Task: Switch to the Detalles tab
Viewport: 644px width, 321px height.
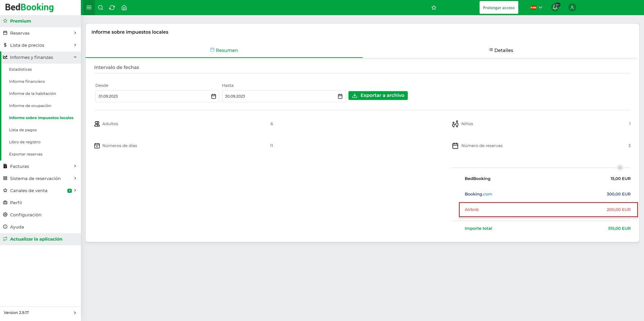Action: pos(501,50)
